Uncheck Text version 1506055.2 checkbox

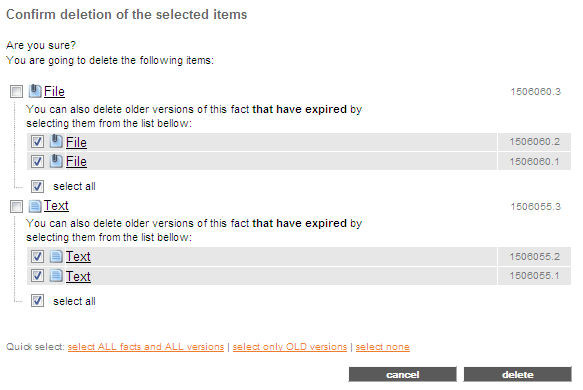tap(37, 257)
